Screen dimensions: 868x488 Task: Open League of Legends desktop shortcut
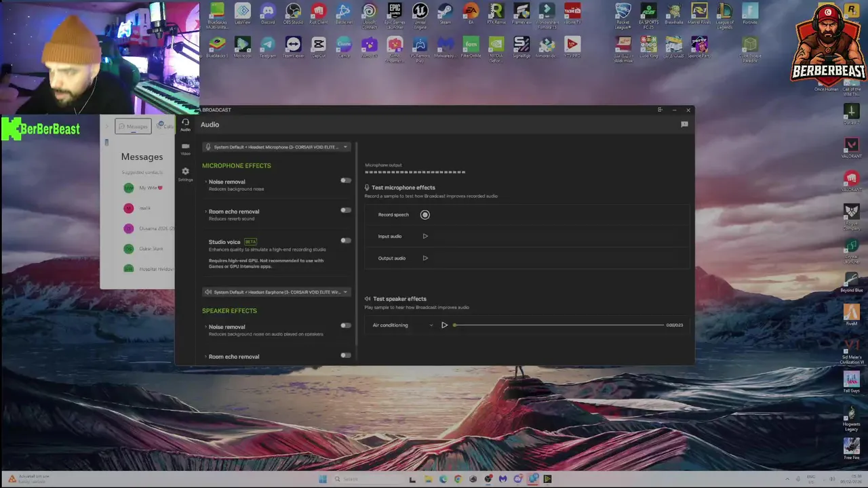click(724, 16)
